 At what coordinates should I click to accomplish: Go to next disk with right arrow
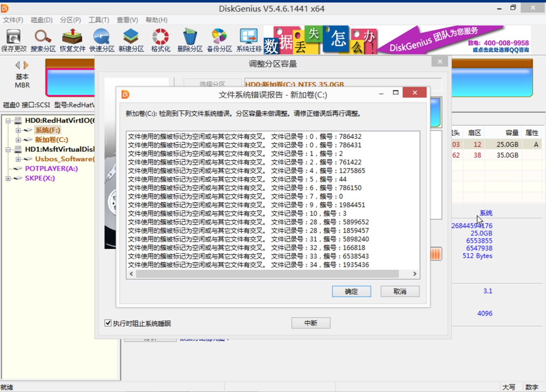[x=26, y=65]
